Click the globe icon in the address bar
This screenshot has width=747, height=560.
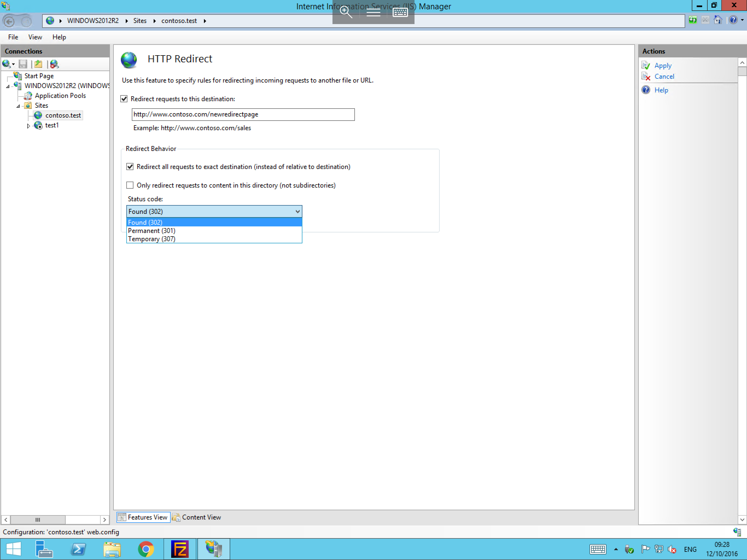pos(50,21)
